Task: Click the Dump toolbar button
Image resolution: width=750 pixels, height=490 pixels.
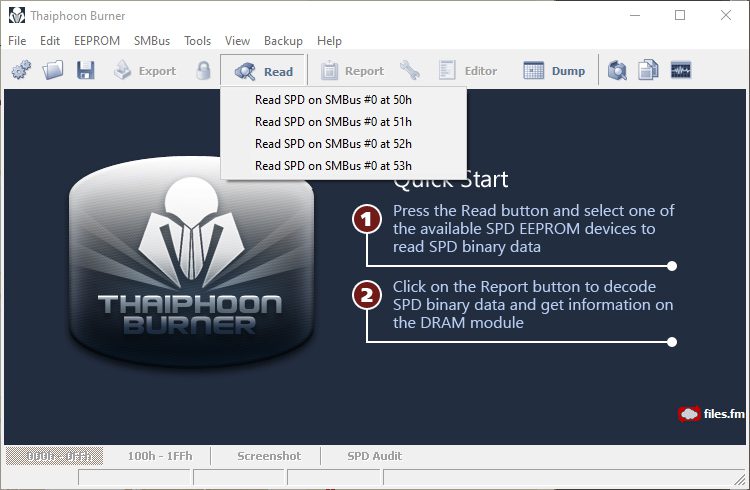Action: [555, 71]
